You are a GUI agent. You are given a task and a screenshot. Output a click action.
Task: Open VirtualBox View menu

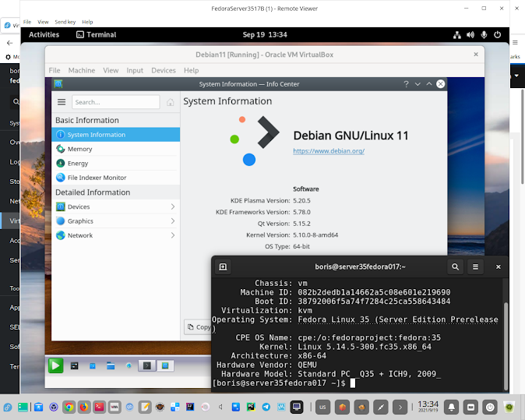[111, 70]
